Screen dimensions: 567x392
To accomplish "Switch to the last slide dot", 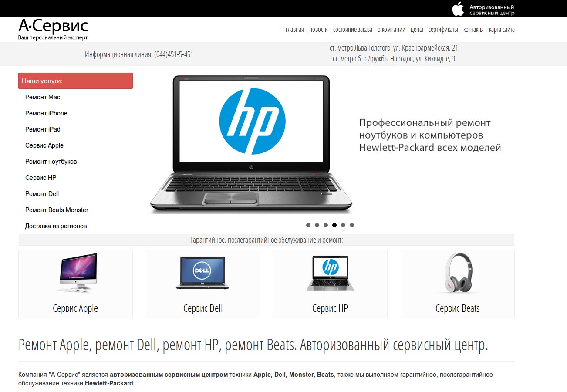I will pyautogui.click(x=352, y=225).
